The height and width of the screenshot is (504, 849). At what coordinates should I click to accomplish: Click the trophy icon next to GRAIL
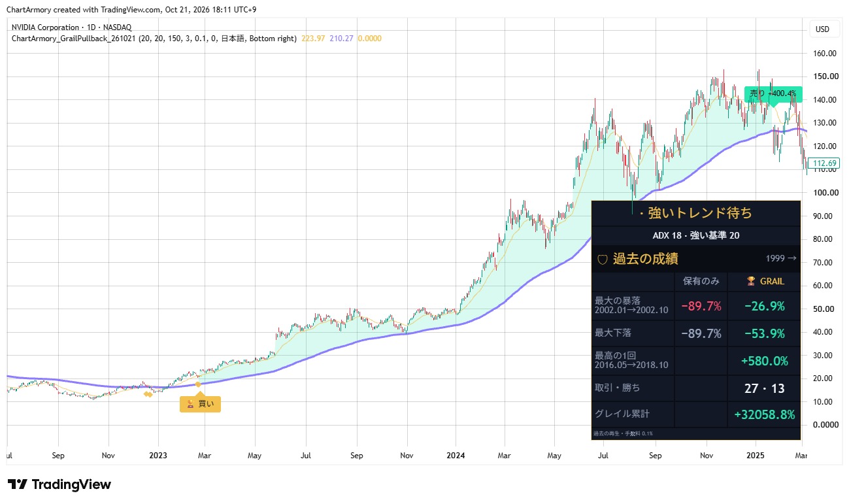click(751, 281)
